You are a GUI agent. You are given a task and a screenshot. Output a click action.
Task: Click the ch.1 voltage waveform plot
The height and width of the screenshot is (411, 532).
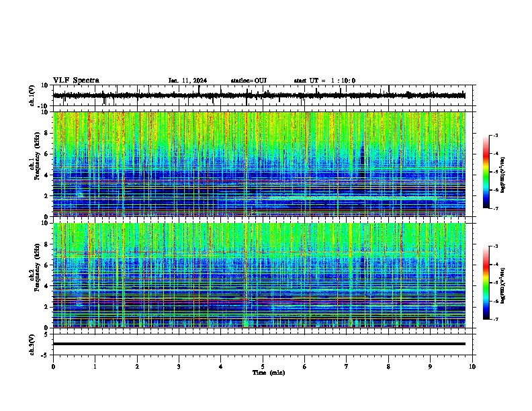pyautogui.click(x=263, y=95)
